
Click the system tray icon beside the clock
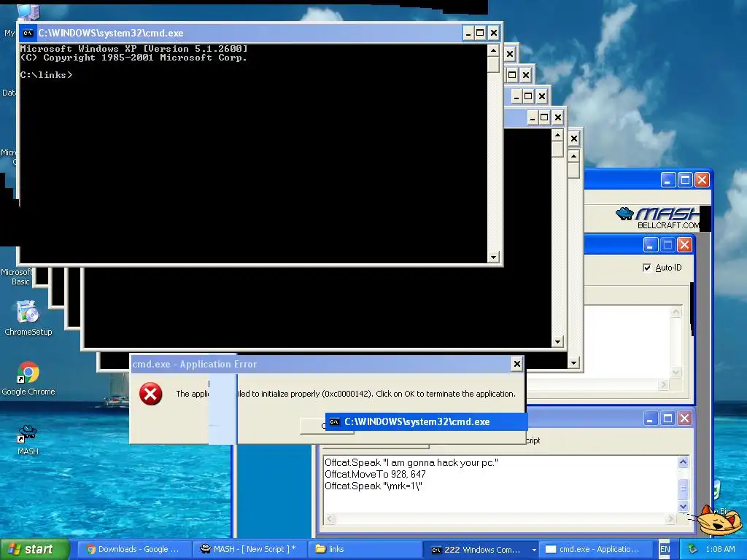693,549
